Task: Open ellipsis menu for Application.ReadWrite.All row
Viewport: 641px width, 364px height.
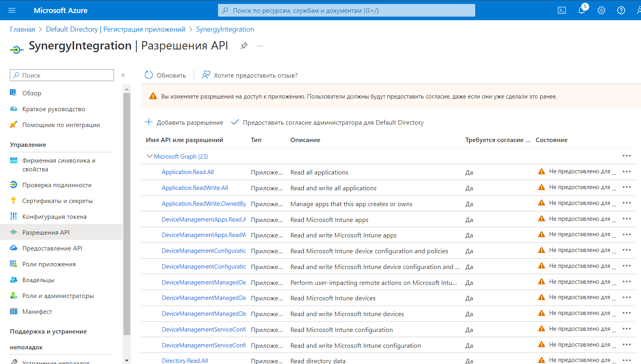Action: (627, 187)
